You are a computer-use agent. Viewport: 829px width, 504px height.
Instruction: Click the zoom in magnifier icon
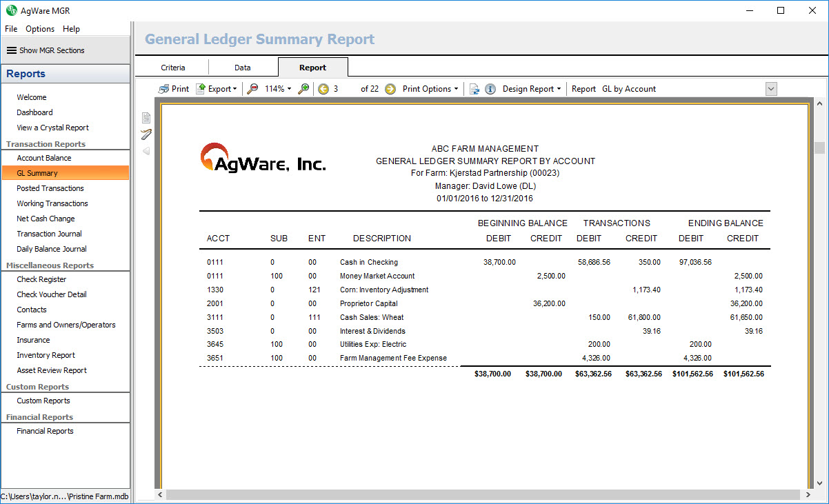[x=303, y=89]
